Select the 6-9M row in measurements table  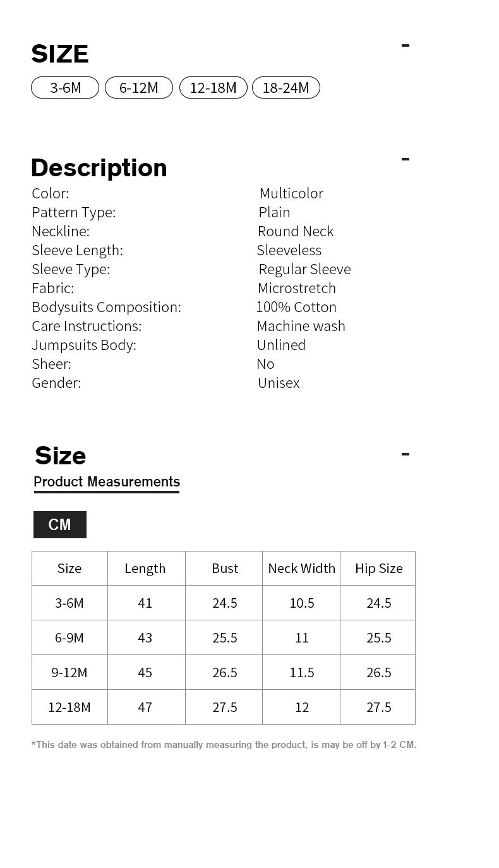69,638
